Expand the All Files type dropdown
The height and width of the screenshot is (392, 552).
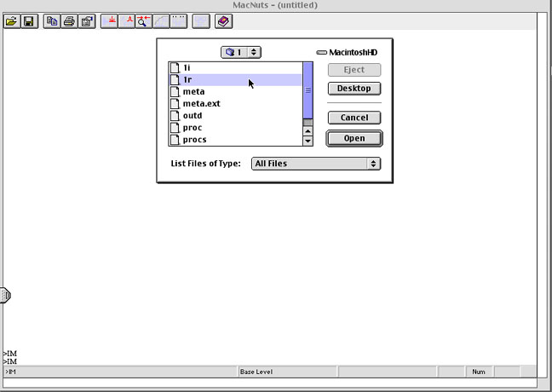pyautogui.click(x=316, y=164)
